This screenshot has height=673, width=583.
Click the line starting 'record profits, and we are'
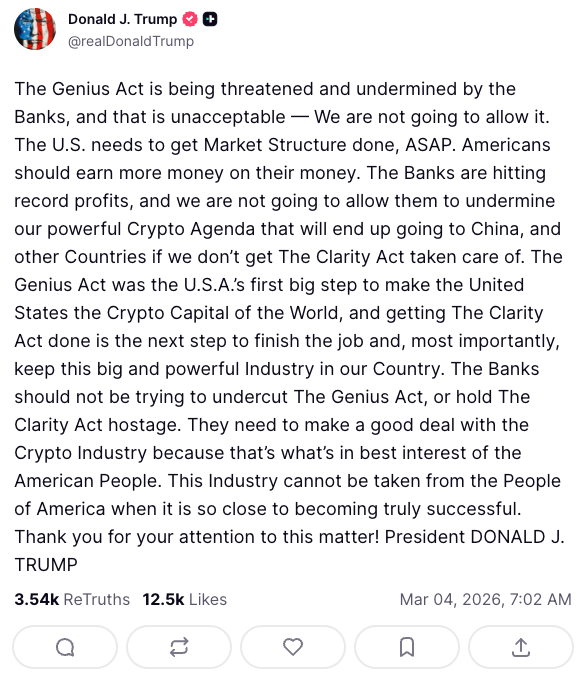pos(285,201)
